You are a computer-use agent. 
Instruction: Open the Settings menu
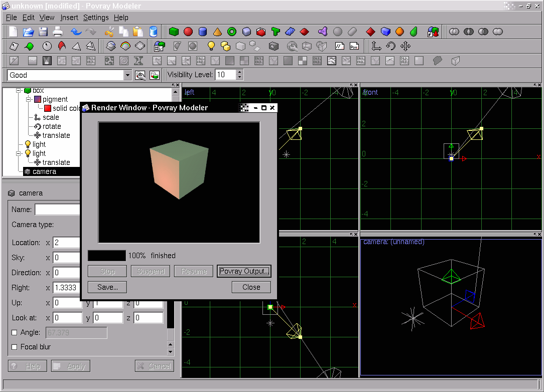click(96, 18)
